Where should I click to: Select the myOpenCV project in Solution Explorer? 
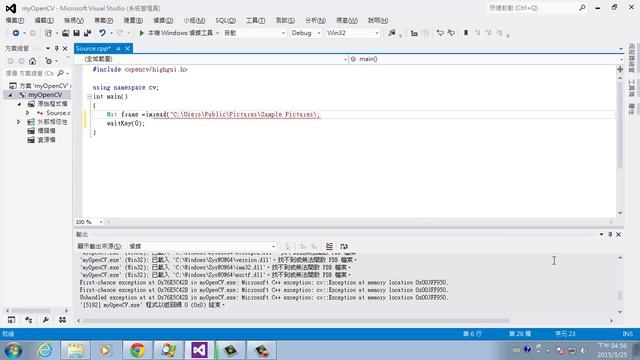45,95
